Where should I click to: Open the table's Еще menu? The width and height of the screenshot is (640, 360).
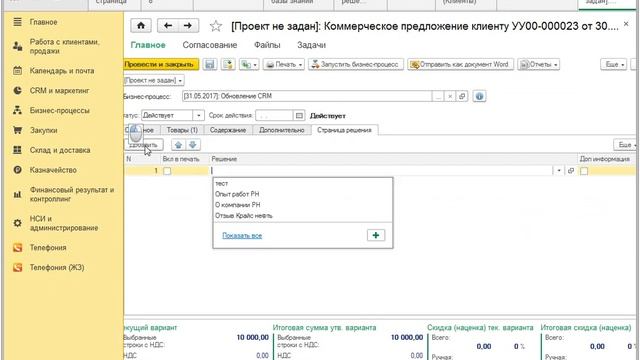coord(625,145)
